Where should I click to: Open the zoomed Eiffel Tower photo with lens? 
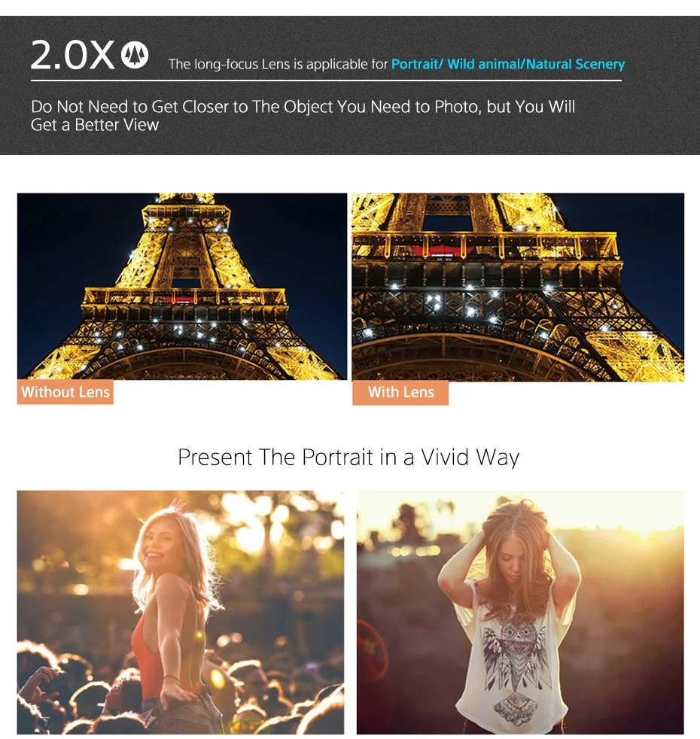point(518,287)
